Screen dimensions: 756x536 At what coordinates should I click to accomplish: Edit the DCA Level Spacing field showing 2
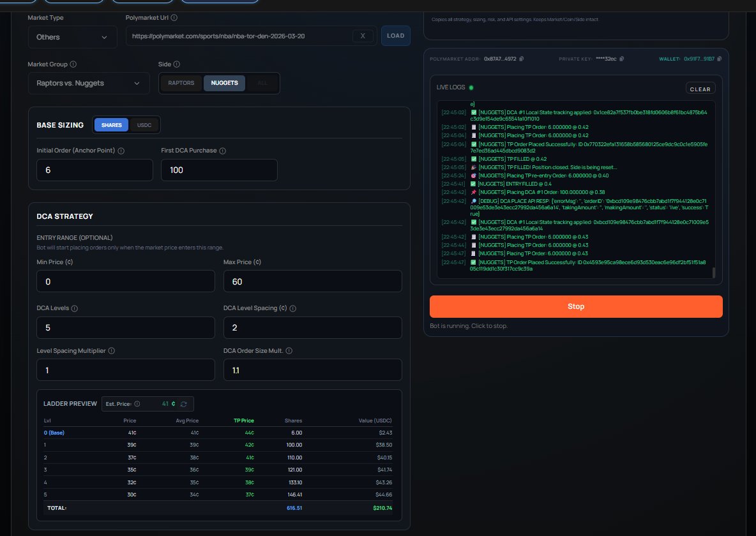pos(312,328)
